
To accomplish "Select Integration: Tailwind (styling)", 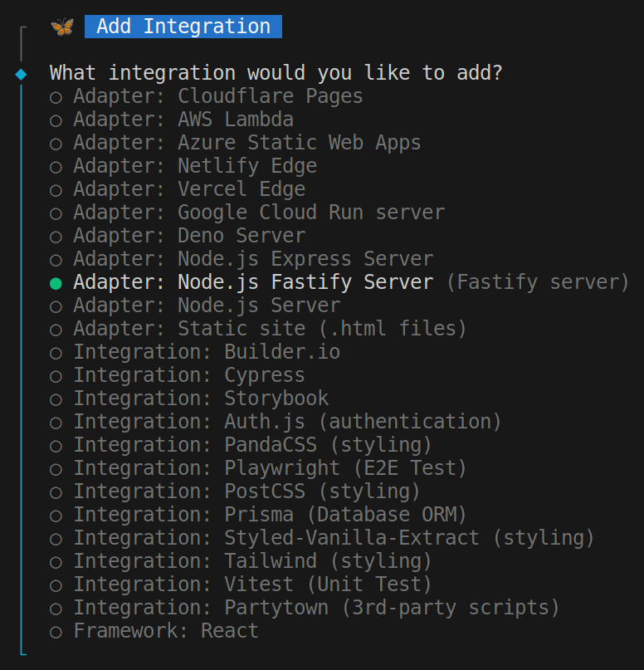I will (240, 561).
